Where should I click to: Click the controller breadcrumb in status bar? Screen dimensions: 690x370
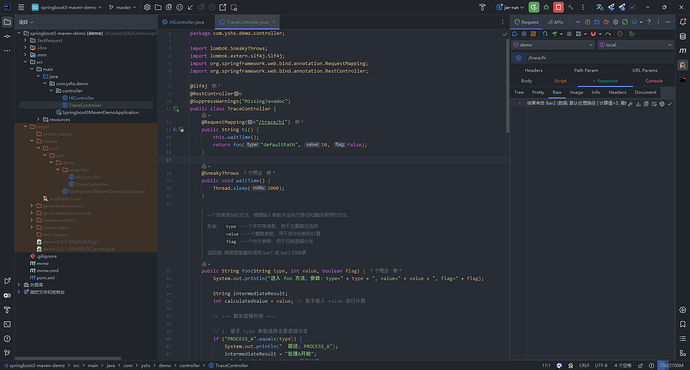190,366
